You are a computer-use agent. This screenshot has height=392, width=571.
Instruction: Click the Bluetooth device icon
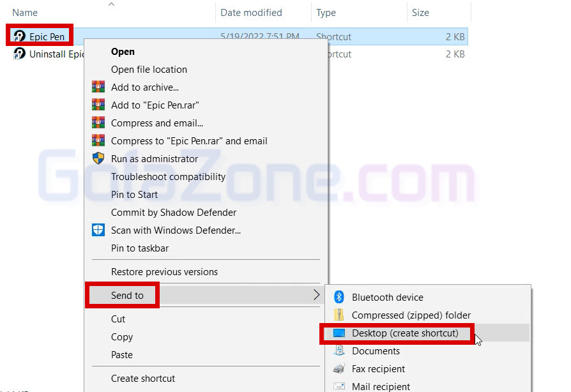pos(340,298)
